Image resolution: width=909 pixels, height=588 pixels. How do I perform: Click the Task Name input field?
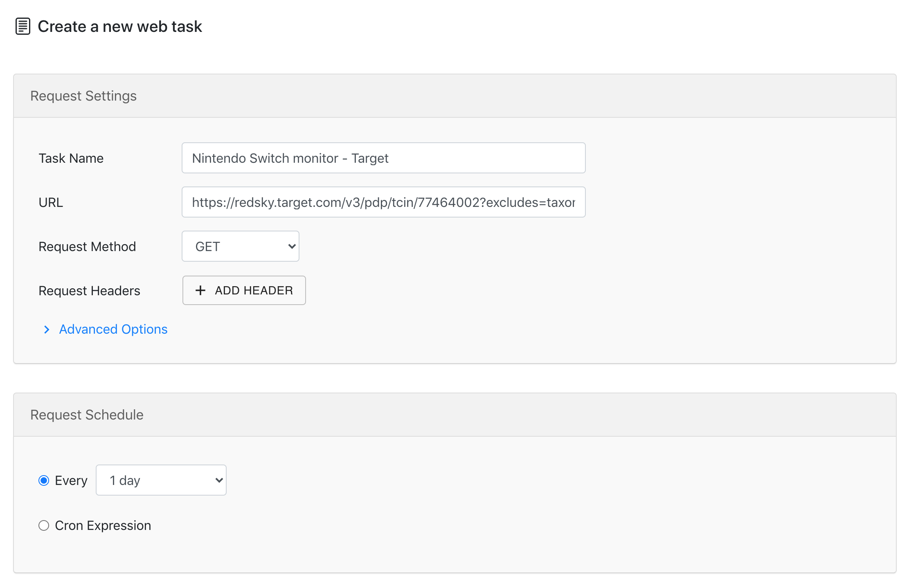[383, 158]
